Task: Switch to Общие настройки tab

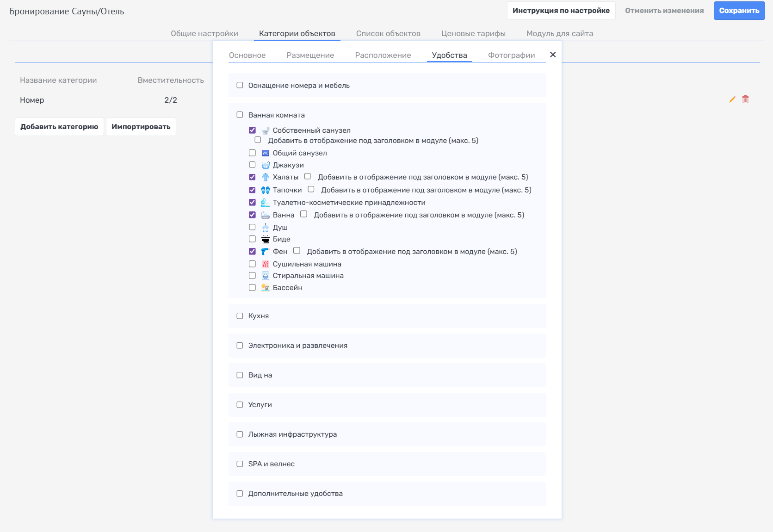Action: (x=204, y=34)
